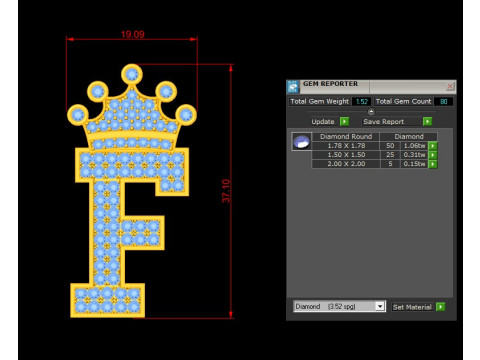This screenshot has height=360, width=480.
Task: Click the top center crown gem
Action: pos(132,74)
